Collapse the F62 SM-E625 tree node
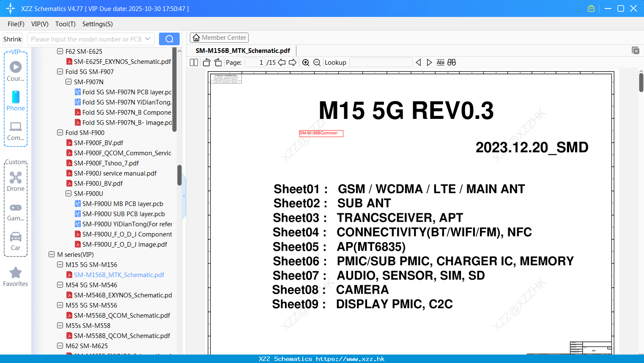644x363 pixels. (60, 52)
